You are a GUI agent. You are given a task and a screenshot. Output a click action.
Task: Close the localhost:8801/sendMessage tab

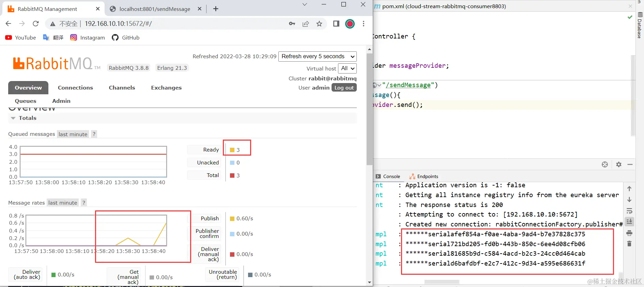click(200, 9)
